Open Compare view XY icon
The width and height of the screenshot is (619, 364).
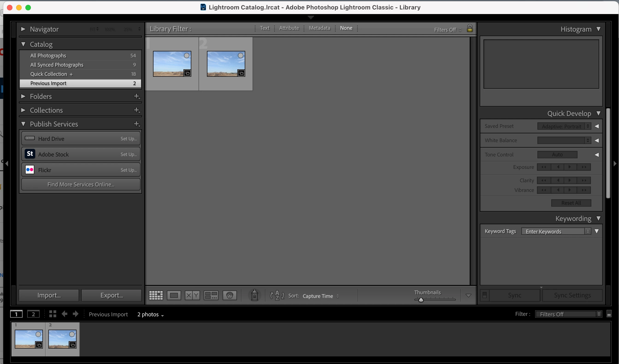tap(192, 295)
